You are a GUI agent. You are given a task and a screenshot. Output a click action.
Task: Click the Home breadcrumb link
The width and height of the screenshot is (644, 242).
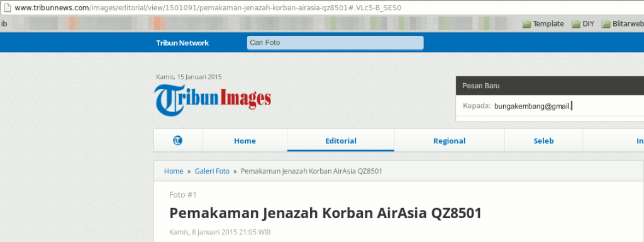174,171
